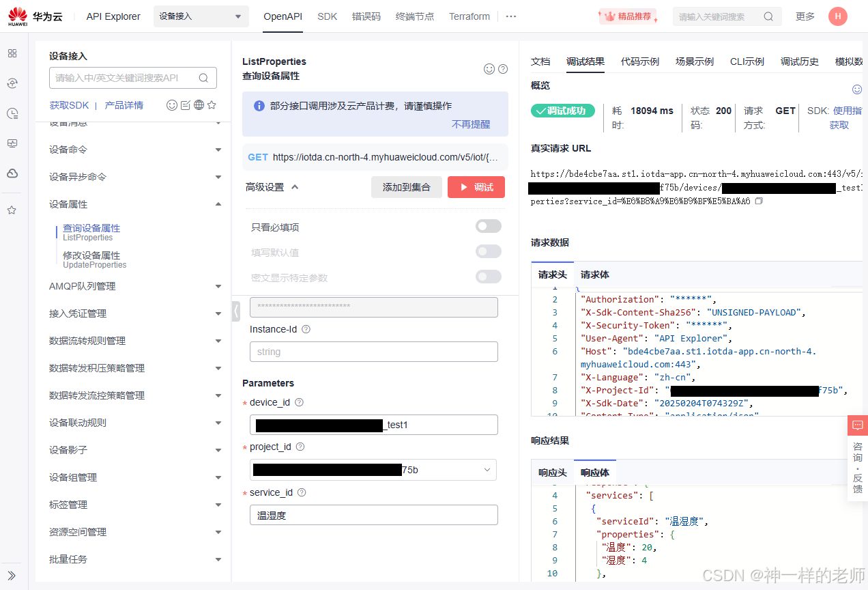868x590 pixels.
Task: Click the Huawei Cloud logo
Action: pos(35,16)
